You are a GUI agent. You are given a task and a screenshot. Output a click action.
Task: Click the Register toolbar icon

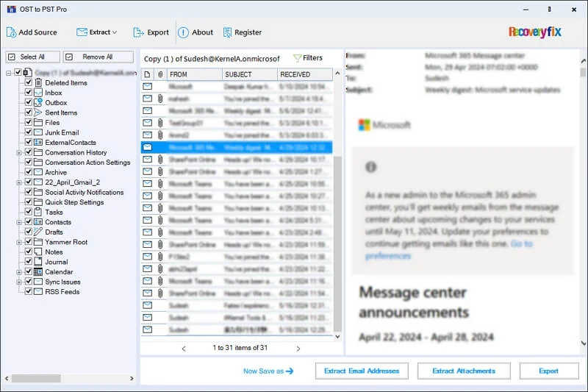[227, 32]
